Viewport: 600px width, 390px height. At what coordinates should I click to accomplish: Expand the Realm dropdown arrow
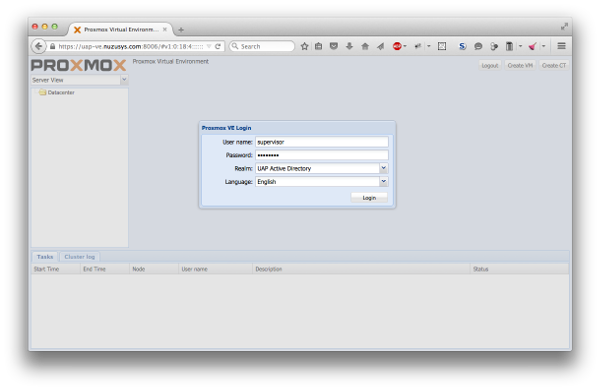point(383,168)
